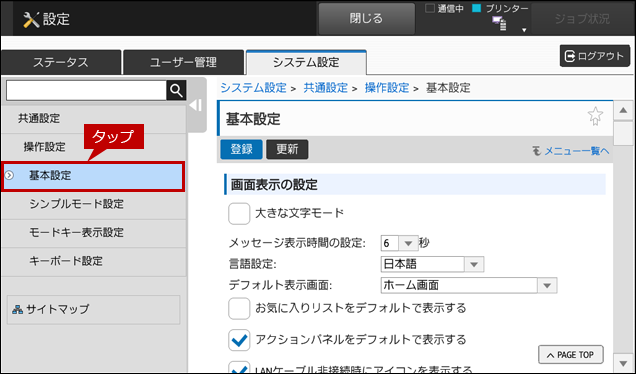Switch to ユーザー管理 tab
The height and width of the screenshot is (374, 636).
point(183,62)
